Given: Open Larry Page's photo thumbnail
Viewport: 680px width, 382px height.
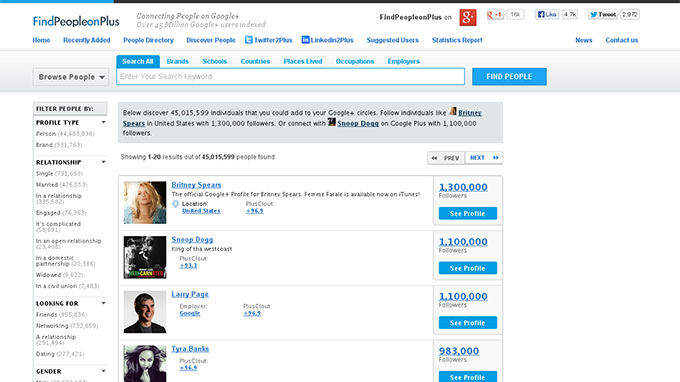Looking at the screenshot, I should [145, 312].
